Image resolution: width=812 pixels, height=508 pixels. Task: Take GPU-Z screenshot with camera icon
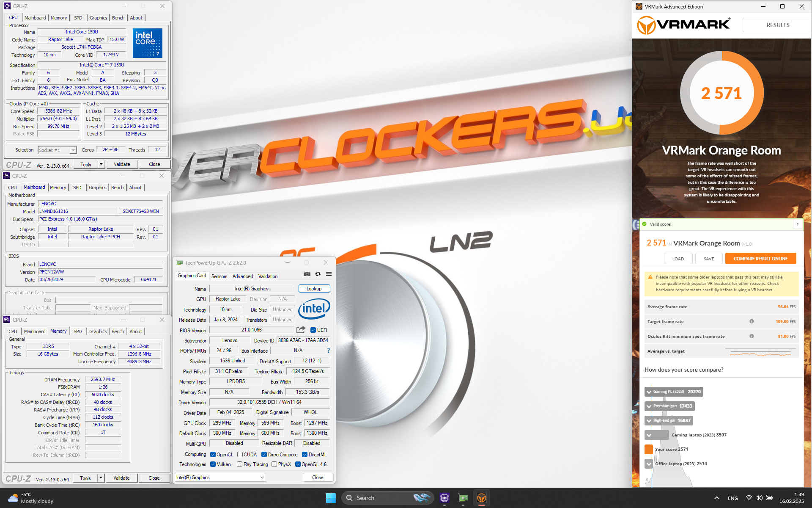[x=307, y=274]
